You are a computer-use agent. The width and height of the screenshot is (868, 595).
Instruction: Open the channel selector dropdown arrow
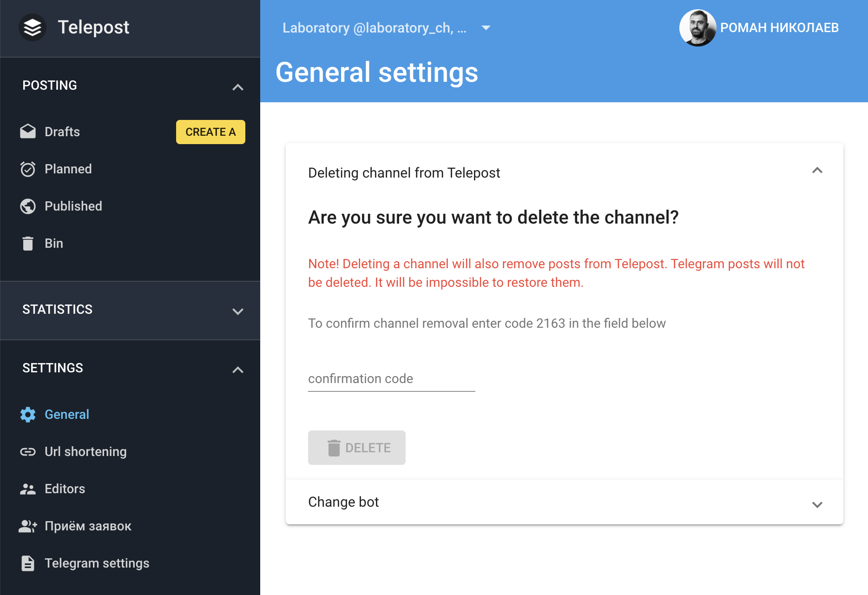[x=486, y=28]
